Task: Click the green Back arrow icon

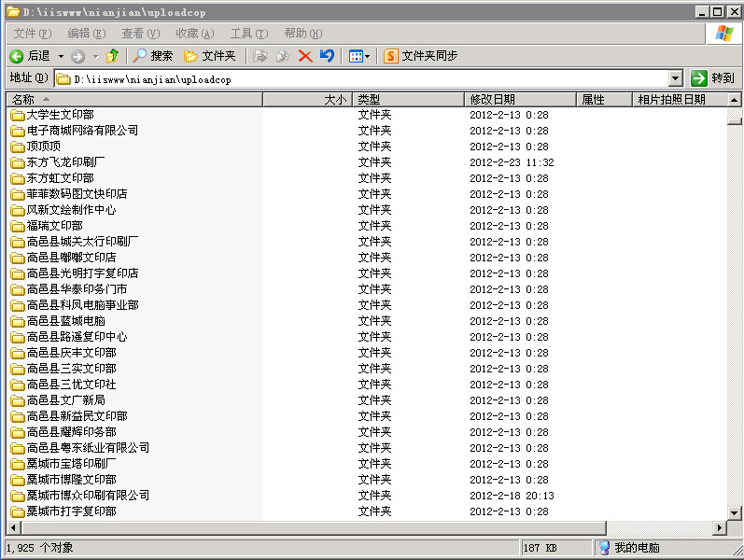Action: [x=16, y=57]
